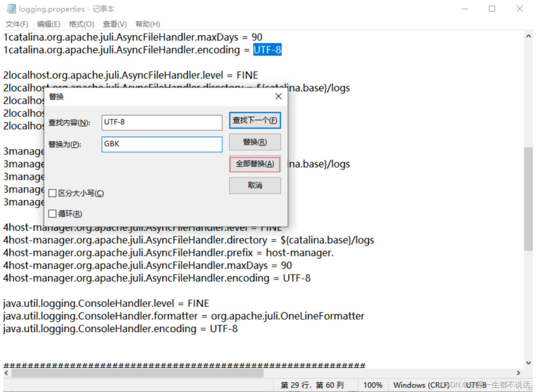Image resolution: width=536 pixels, height=392 pixels.
Task: Click the 'ConsoleHandler.formatter = org.apache.juli.OneLineFormatter' line
Action: (x=184, y=316)
